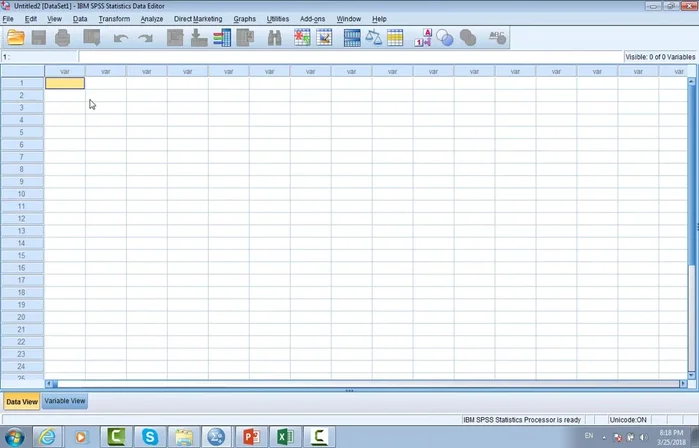Click the vertical scrollbar up arrow
This screenshot has width=699, height=448.
point(691,82)
